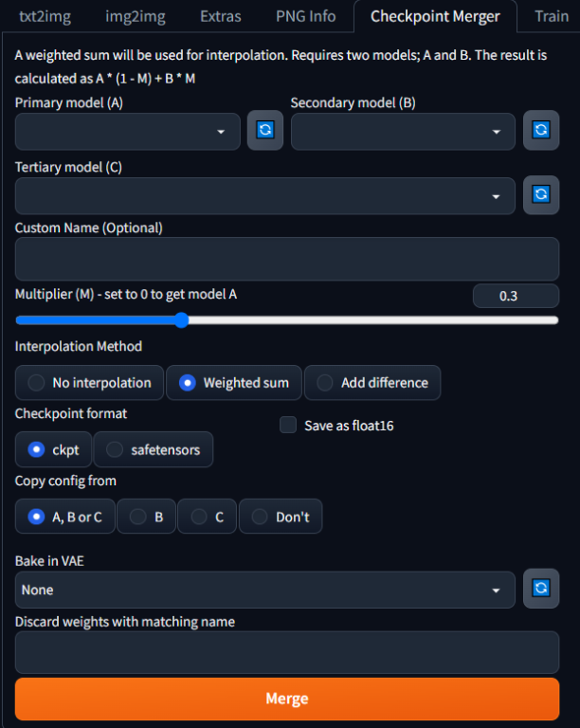Refresh the Secondary model (B) list
The image size is (580, 728).
[541, 131]
